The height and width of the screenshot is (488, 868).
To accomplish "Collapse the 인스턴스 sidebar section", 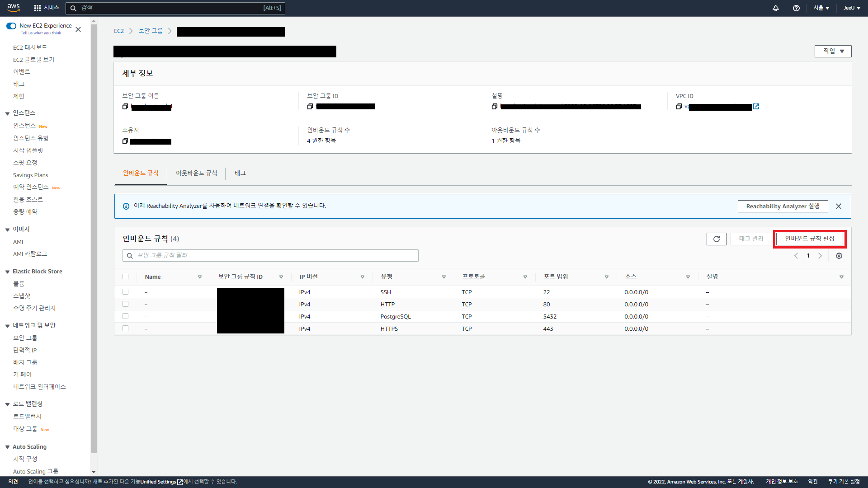I will coord(7,113).
